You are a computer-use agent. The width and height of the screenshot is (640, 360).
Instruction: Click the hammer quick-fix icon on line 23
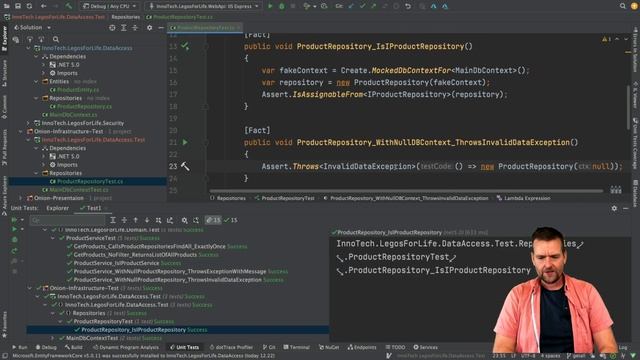coord(185,167)
